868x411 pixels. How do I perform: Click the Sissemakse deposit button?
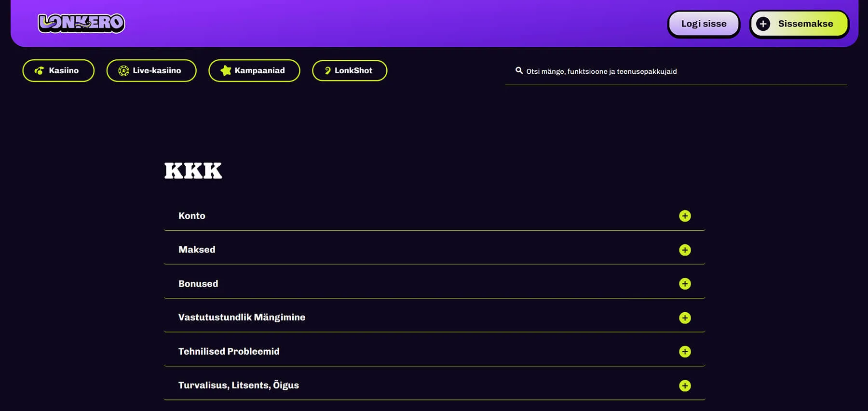coord(799,24)
